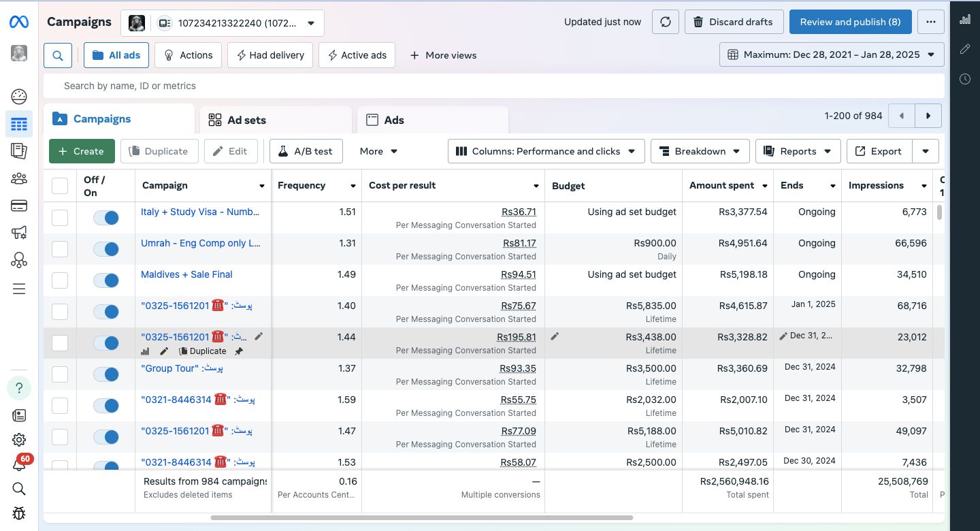Turn off the Maldives + Sale Final campaign

coord(106,280)
